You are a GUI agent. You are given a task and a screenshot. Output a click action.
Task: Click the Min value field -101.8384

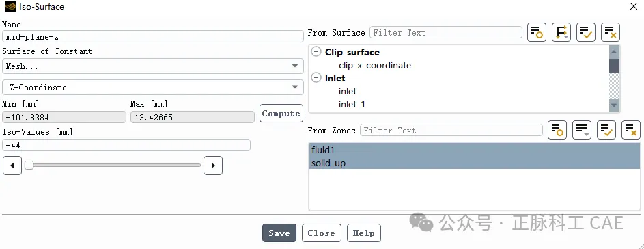point(64,117)
